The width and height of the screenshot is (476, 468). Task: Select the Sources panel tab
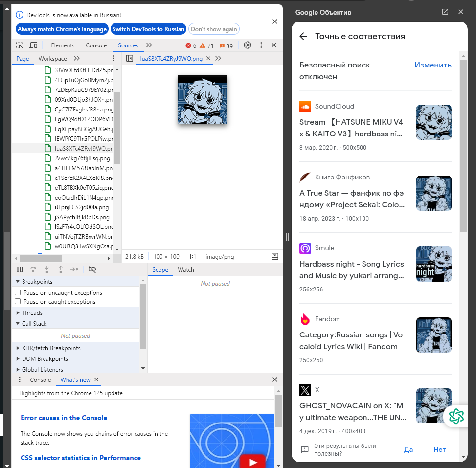coord(128,45)
